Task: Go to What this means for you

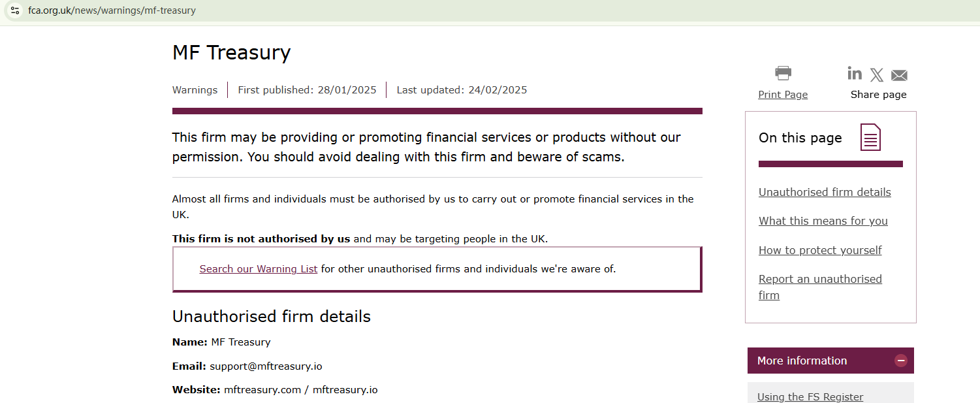Action: (x=823, y=221)
